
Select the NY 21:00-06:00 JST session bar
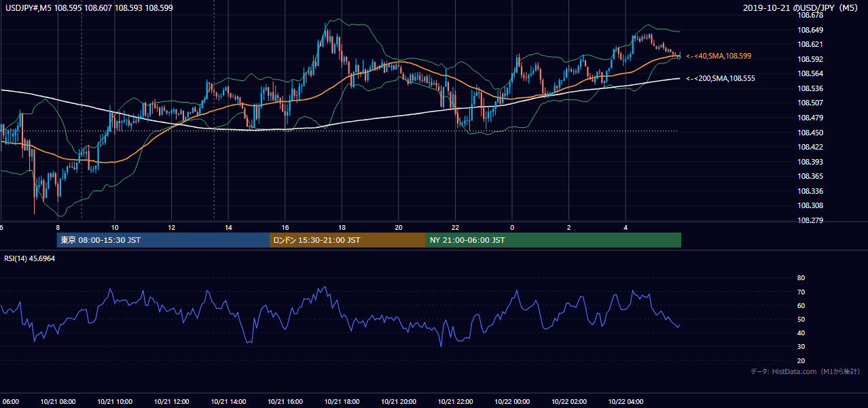554,240
